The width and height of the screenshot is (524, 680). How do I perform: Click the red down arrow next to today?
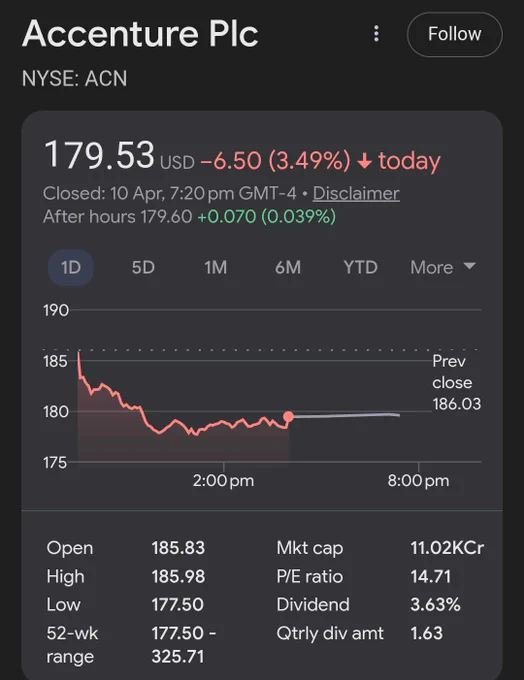coord(364,161)
